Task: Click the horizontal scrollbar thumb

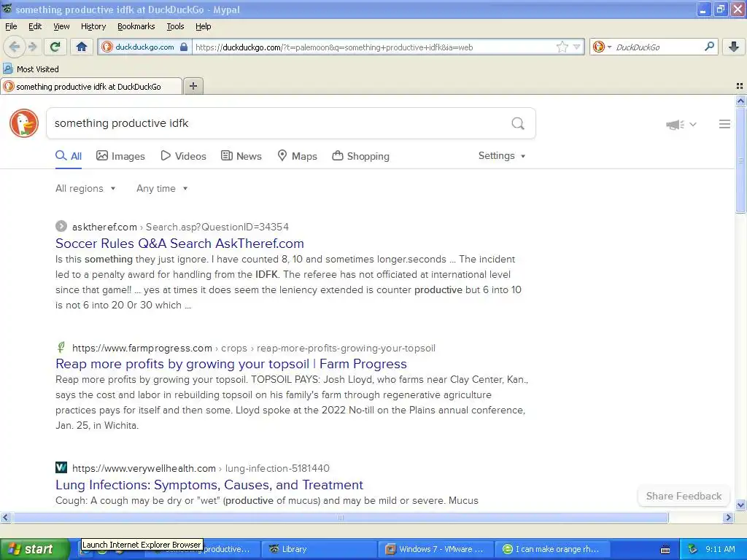Action: click(x=340, y=517)
